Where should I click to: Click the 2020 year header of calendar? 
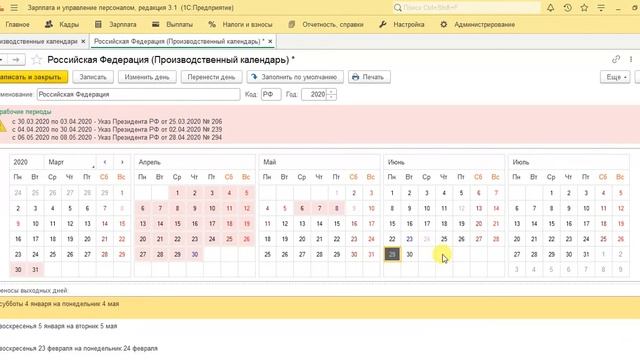tap(27, 162)
